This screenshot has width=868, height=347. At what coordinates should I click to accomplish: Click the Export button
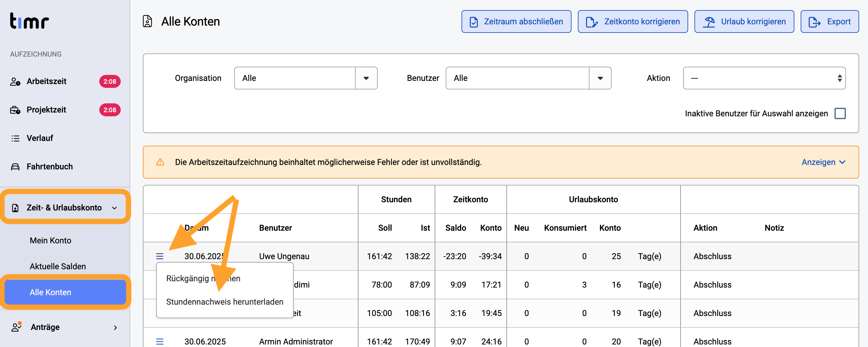pyautogui.click(x=829, y=21)
